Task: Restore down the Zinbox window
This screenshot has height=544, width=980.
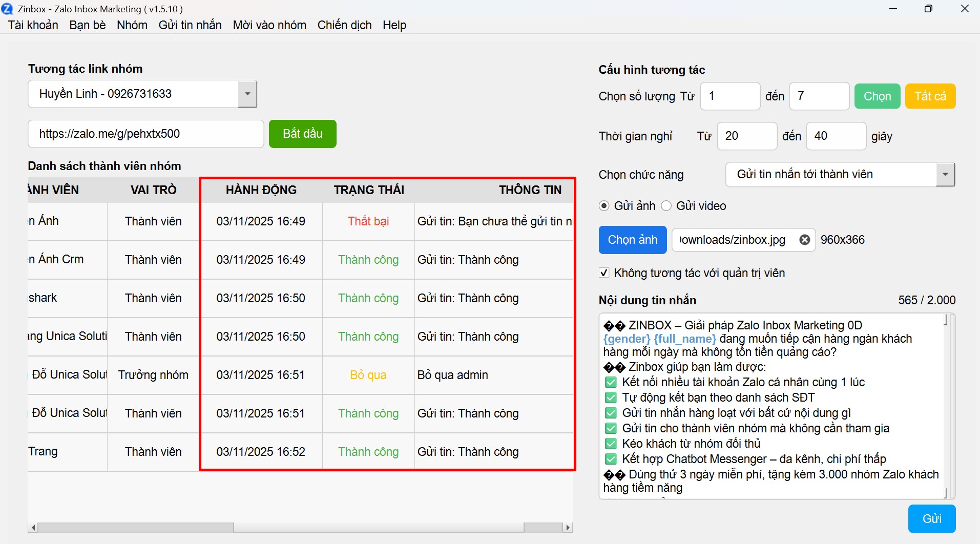Action: (x=928, y=9)
